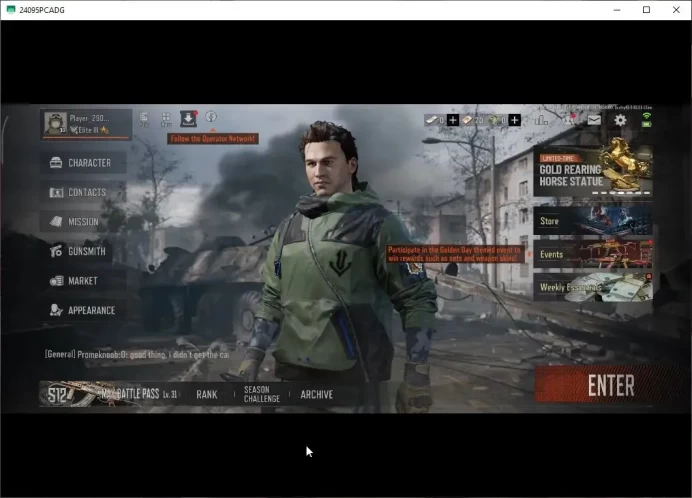Screen dimensions: 692x498
Task: Open the MISSION menu
Action: [x=83, y=222]
